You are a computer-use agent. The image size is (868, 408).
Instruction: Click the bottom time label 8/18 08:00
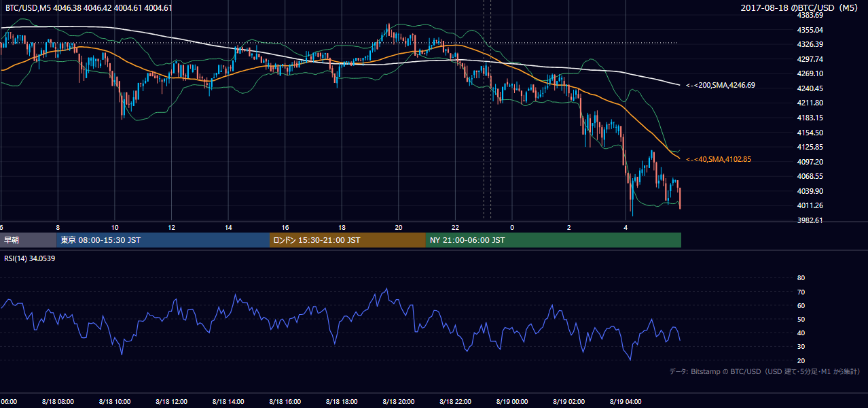pyautogui.click(x=58, y=402)
